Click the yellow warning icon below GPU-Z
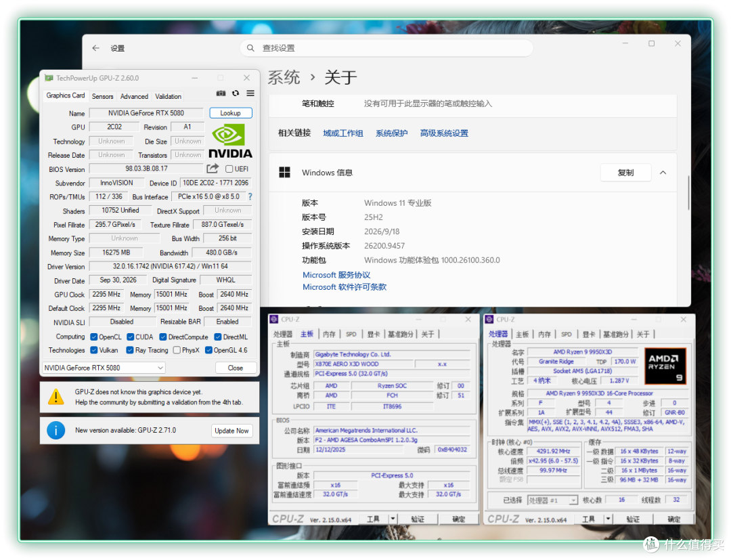The width and height of the screenshot is (731, 560). click(x=56, y=397)
